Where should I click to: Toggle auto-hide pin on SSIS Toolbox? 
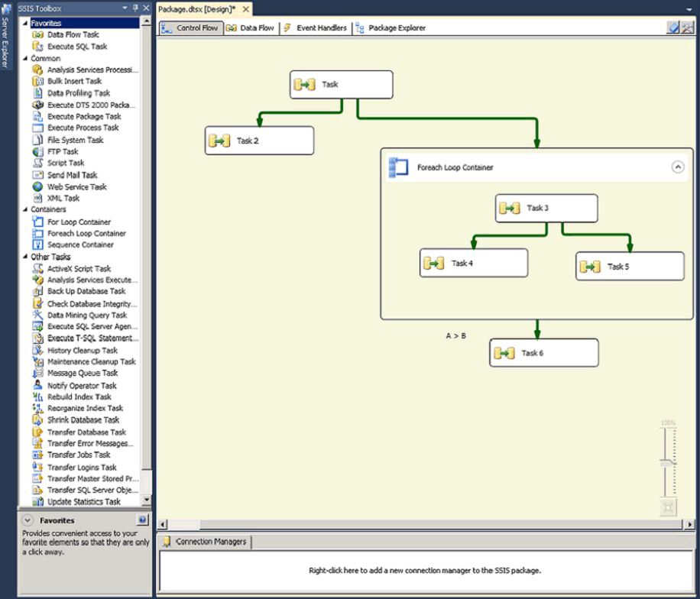(134, 8)
